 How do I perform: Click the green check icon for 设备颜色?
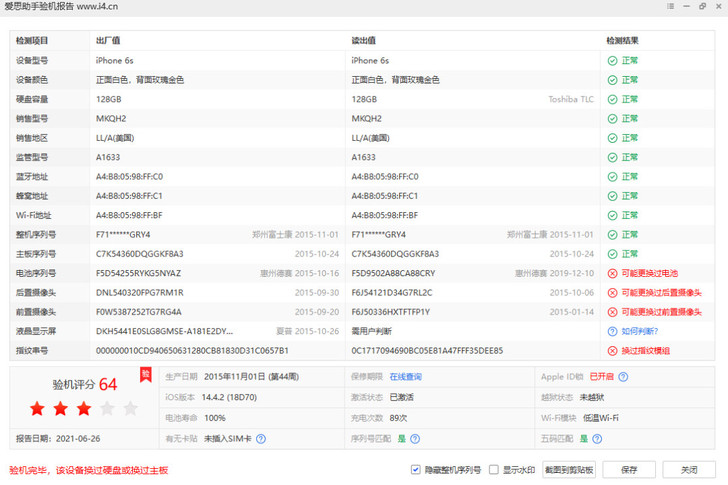pos(612,80)
